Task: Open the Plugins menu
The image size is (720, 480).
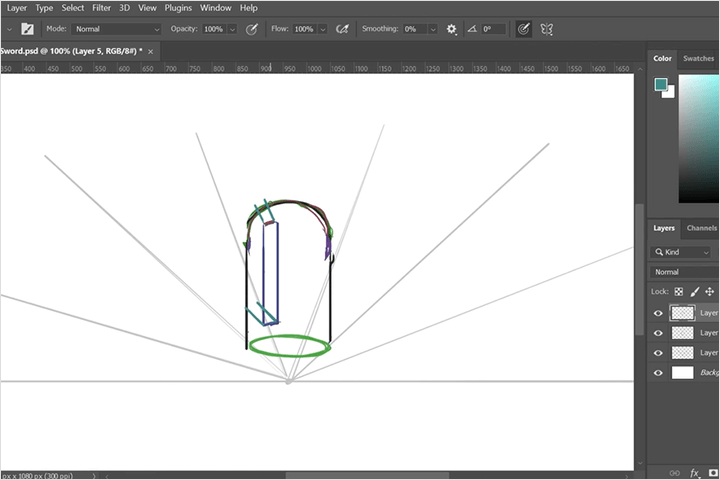Action: click(178, 8)
